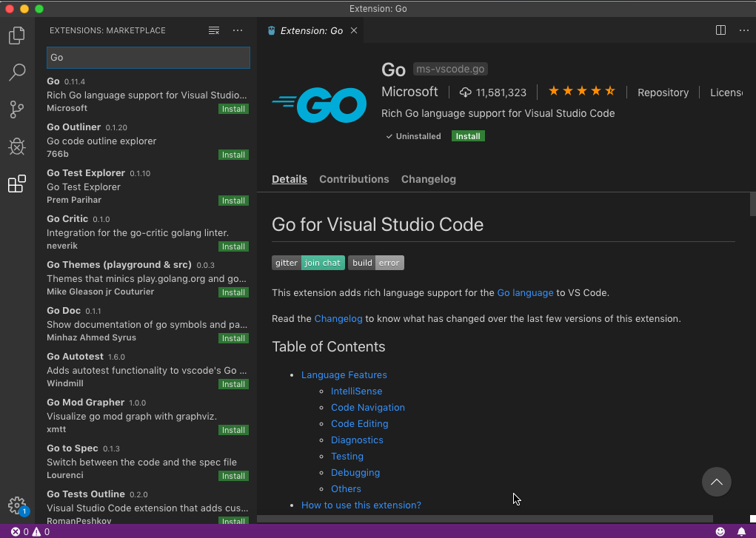The height and width of the screenshot is (538, 756).
Task: Click the Go extension logo image
Action: (319, 104)
